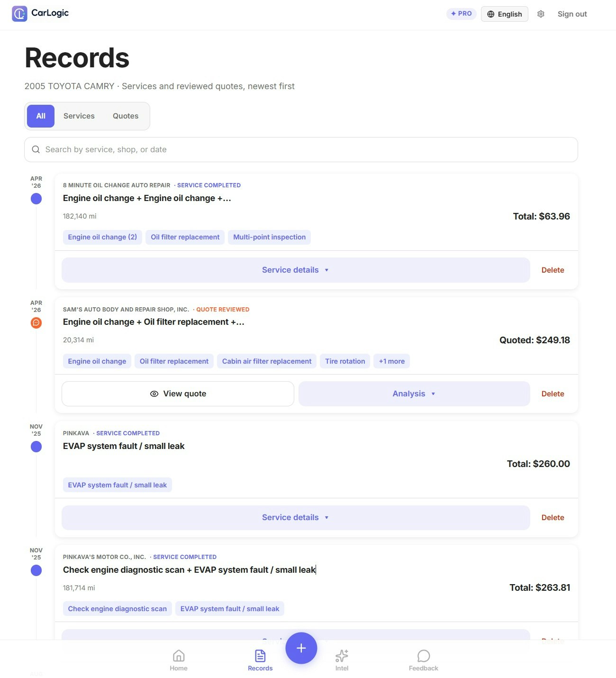
Task: Switch to the Services filter tab
Action: 79,116
